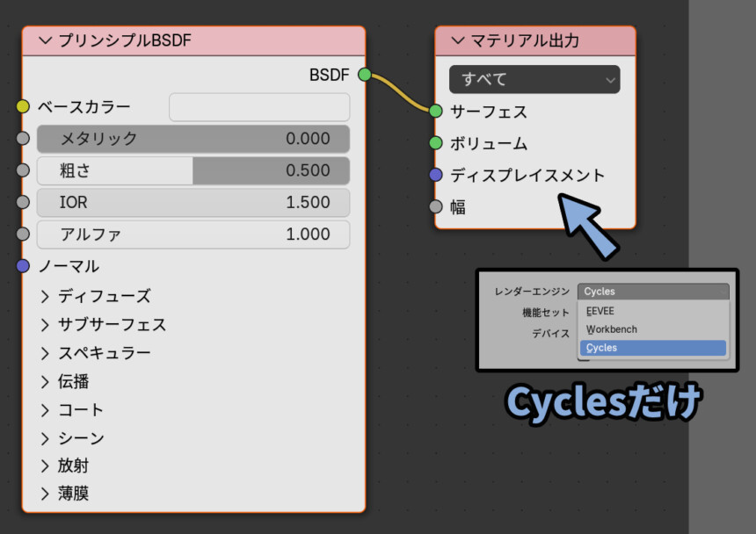Screen dimensions: 756x534
Task: Click the サーフェス green input socket
Action: [436, 112]
